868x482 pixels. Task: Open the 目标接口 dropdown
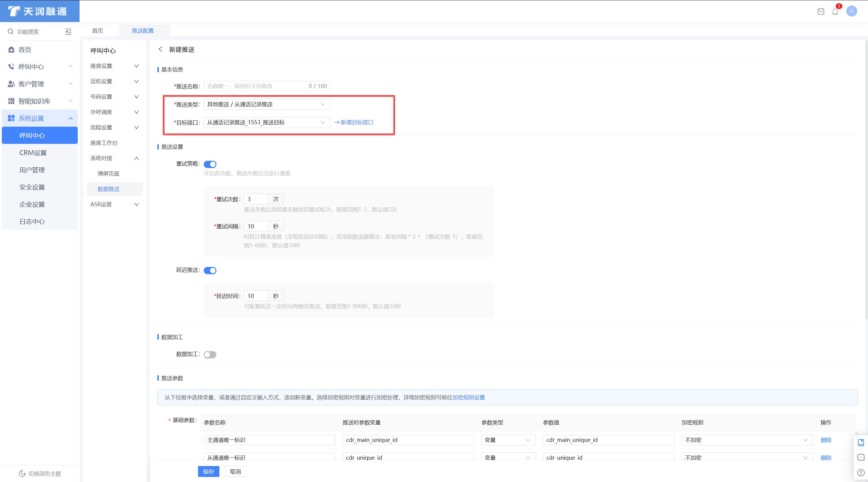pos(267,122)
